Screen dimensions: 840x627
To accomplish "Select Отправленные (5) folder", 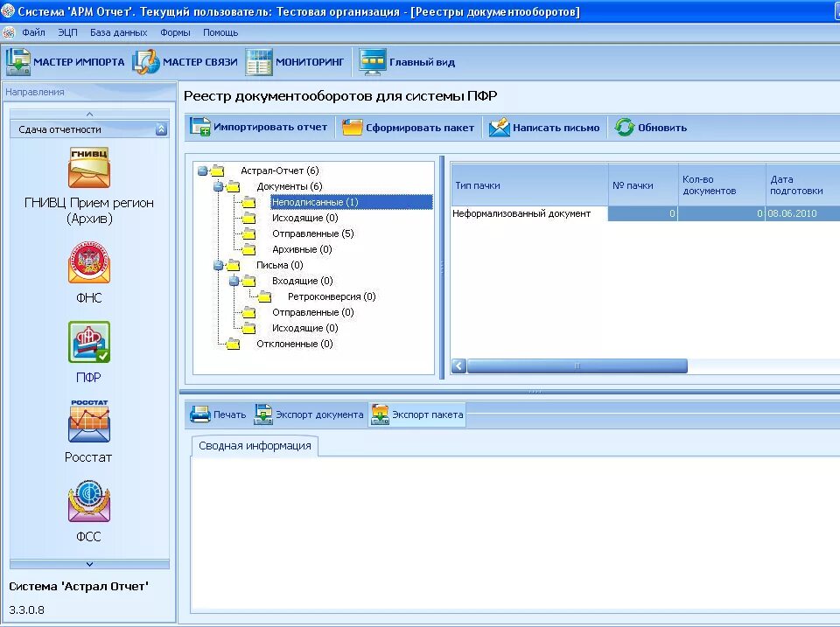I will point(313,233).
